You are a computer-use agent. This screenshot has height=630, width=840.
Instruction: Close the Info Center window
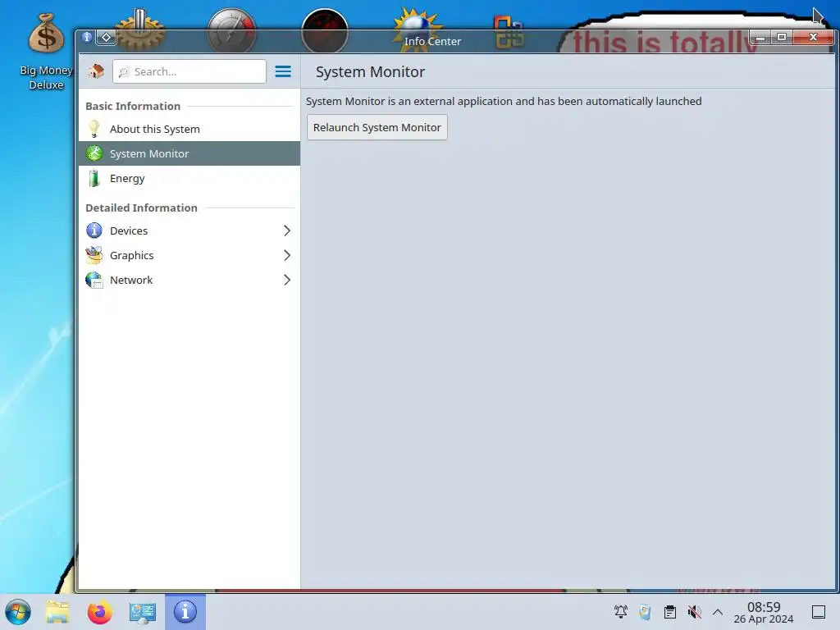[813, 38]
